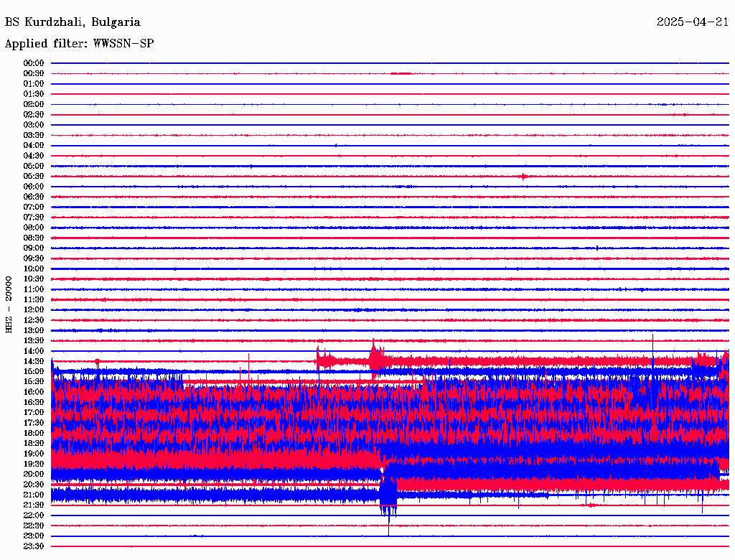735x560 pixels.
Task: Select the 21:30 time label
Action: point(34,505)
